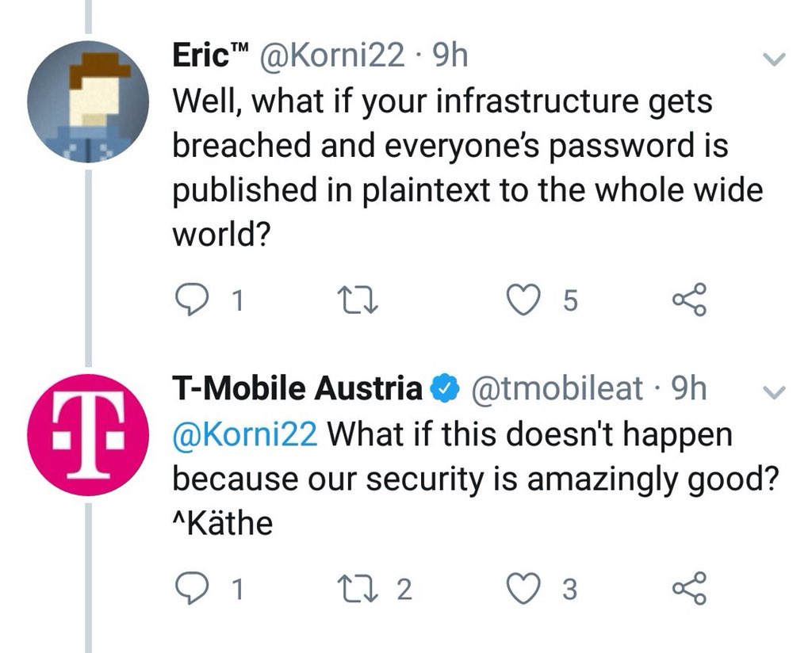Expand the options chevron on T-Mobile's tweet
Viewport: 812px width, 653px height.
coord(775,391)
